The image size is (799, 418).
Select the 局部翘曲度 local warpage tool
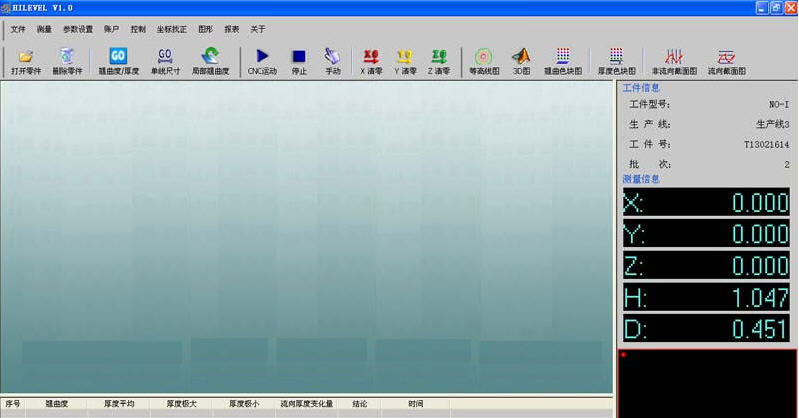point(210,62)
